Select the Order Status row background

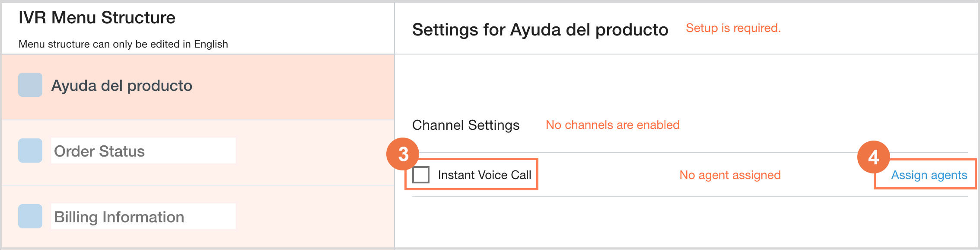tap(311, 151)
